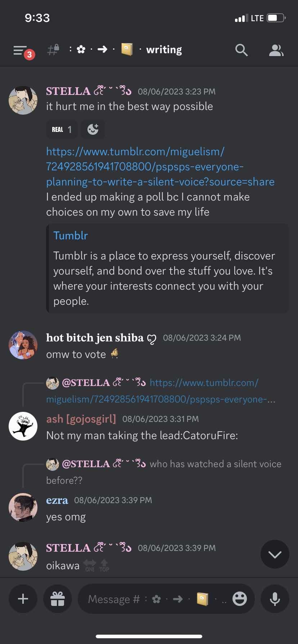
Task: Open the Tumblr embed title link
Action: tap(71, 235)
